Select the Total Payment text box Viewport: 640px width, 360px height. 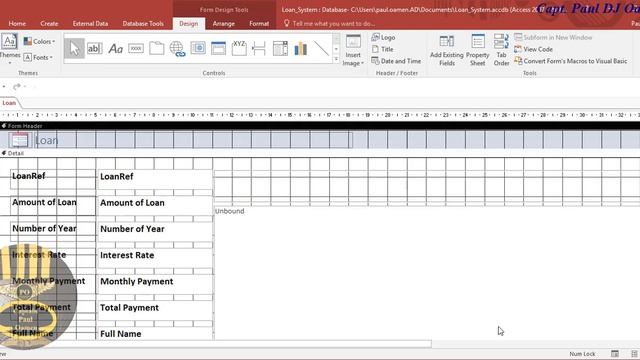point(155,311)
